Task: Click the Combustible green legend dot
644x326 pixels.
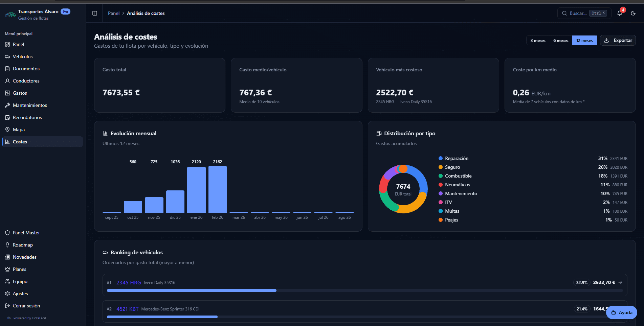Action: pyautogui.click(x=441, y=176)
